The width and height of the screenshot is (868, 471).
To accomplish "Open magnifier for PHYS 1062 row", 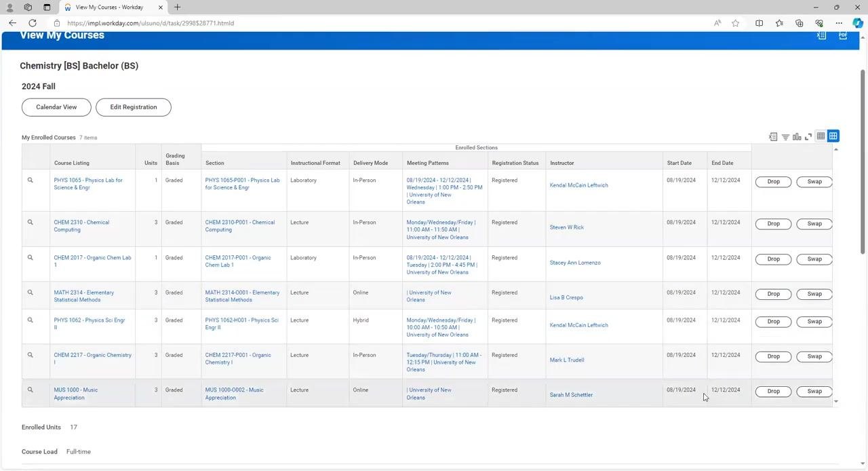I will (30, 320).
